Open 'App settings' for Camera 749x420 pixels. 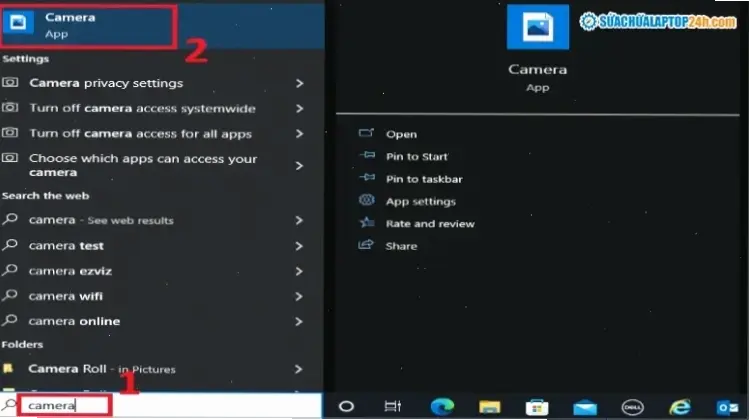[x=420, y=201]
